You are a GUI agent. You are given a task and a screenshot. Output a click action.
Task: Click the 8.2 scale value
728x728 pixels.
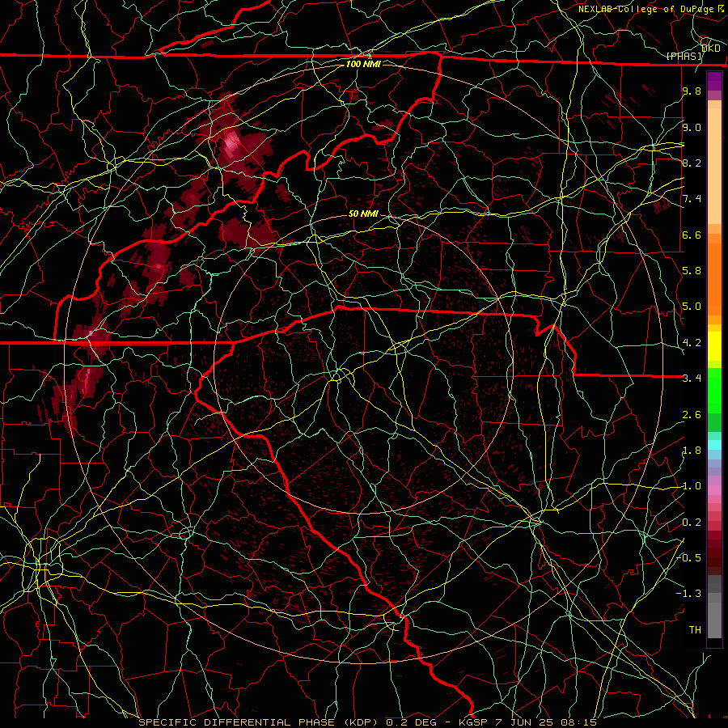(692, 163)
